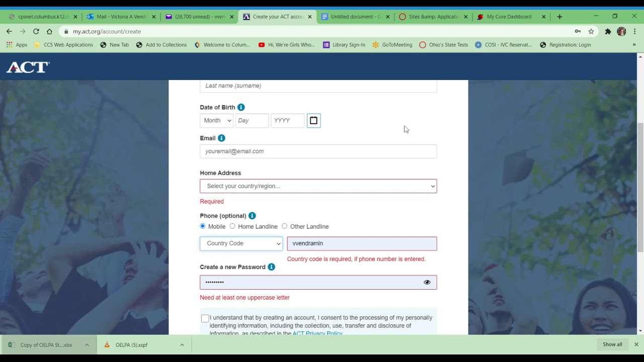Switch to Untitled document tab

[355, 17]
